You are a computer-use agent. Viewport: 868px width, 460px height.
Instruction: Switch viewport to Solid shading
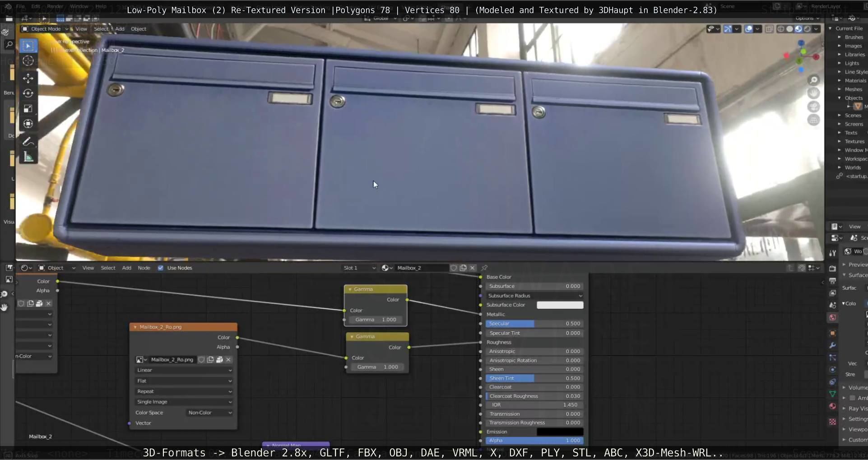[x=789, y=29]
